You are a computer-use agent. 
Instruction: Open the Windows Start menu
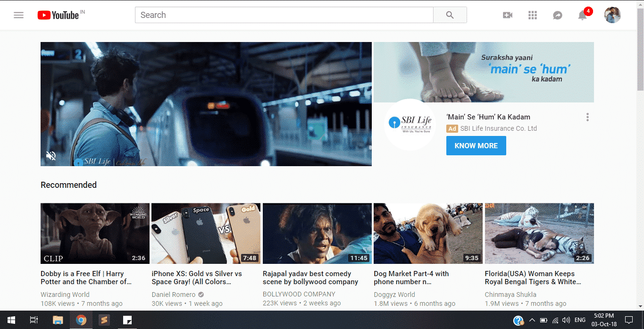[11, 320]
